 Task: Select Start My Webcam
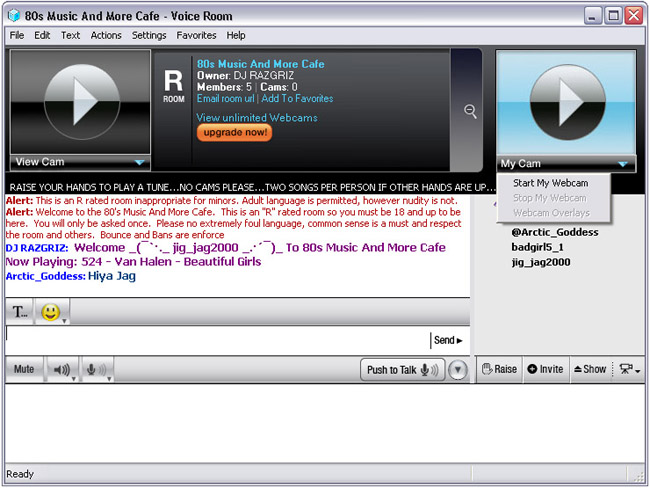click(550, 183)
